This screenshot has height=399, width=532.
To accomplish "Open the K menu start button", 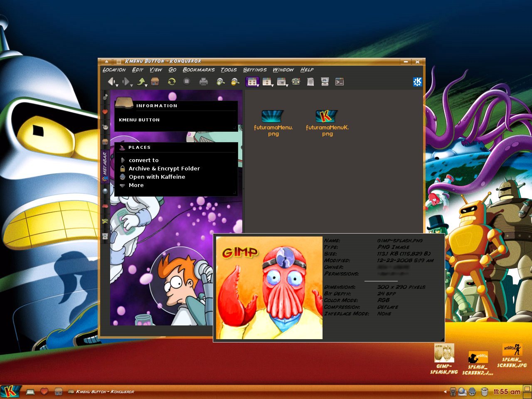I will [x=10, y=391].
